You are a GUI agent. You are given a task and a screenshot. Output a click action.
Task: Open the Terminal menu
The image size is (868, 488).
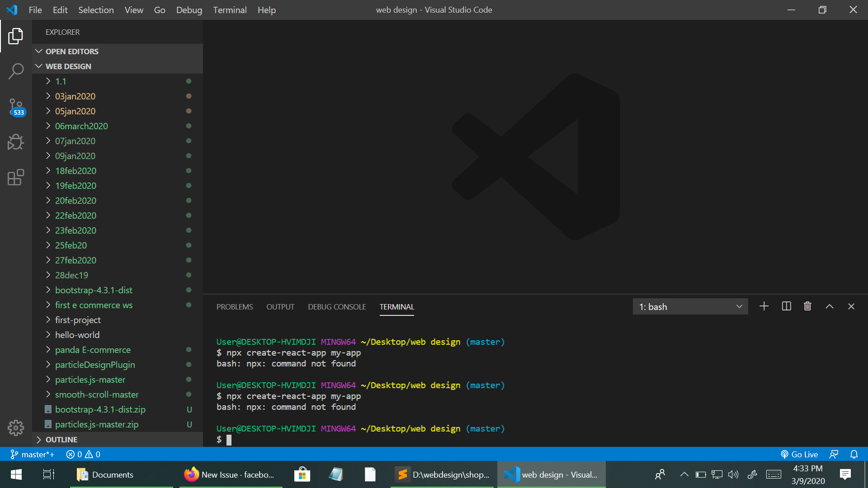230,9
